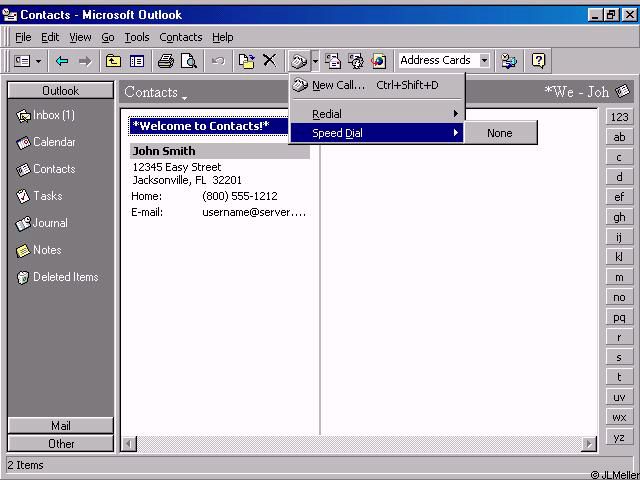Viewport: 640px width, 480px height.
Task: Open the AutoDialer dropdown arrow
Action: click(316, 61)
